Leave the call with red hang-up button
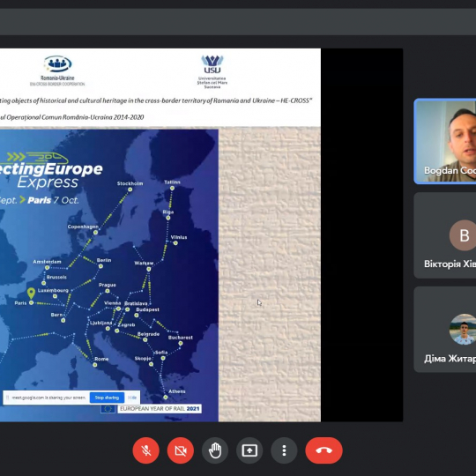This screenshot has height=476, width=476. point(324,450)
